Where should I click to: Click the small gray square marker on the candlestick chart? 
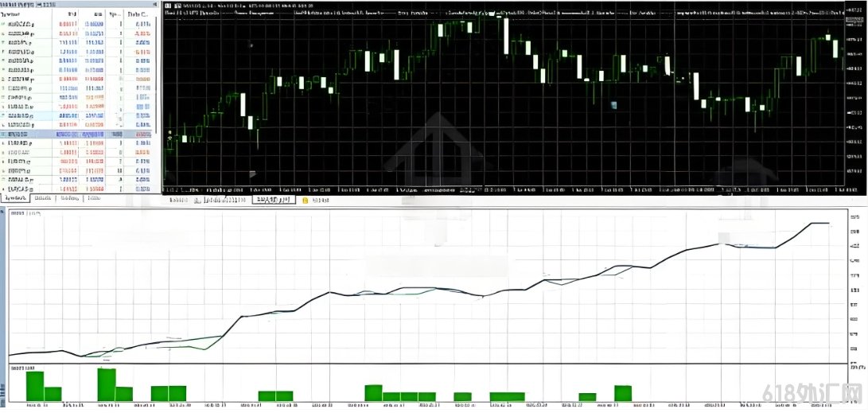tap(613, 104)
